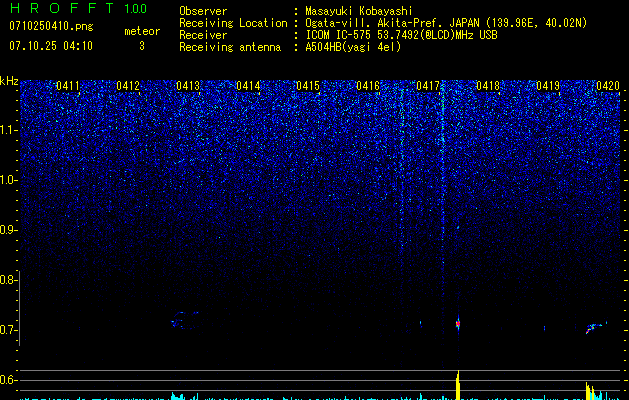
Task: Click the 0.6 frequency axis label
Action: 8,380
